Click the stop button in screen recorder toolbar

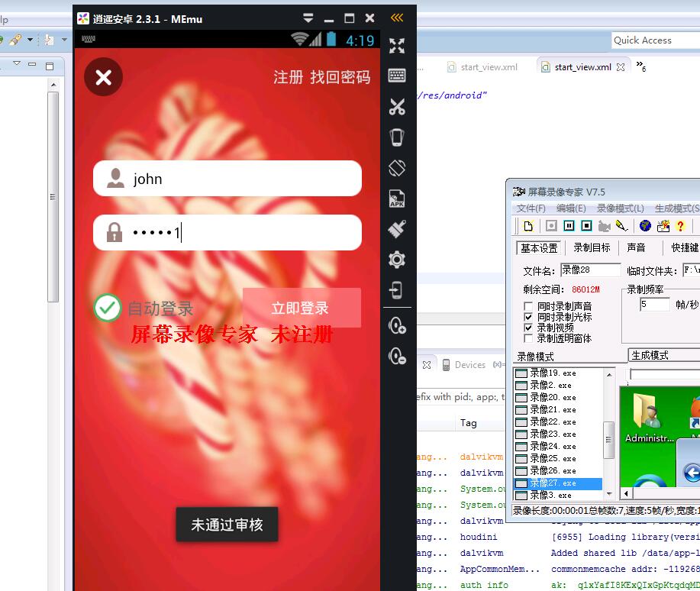[x=586, y=226]
